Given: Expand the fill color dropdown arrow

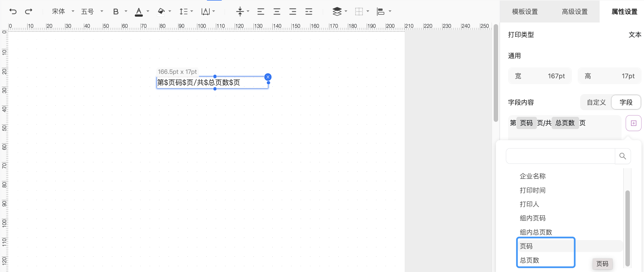Looking at the screenshot, I should point(170,11).
